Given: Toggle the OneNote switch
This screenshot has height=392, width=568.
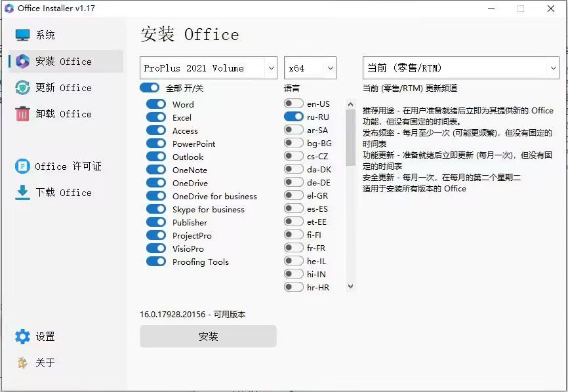Looking at the screenshot, I should point(156,170).
